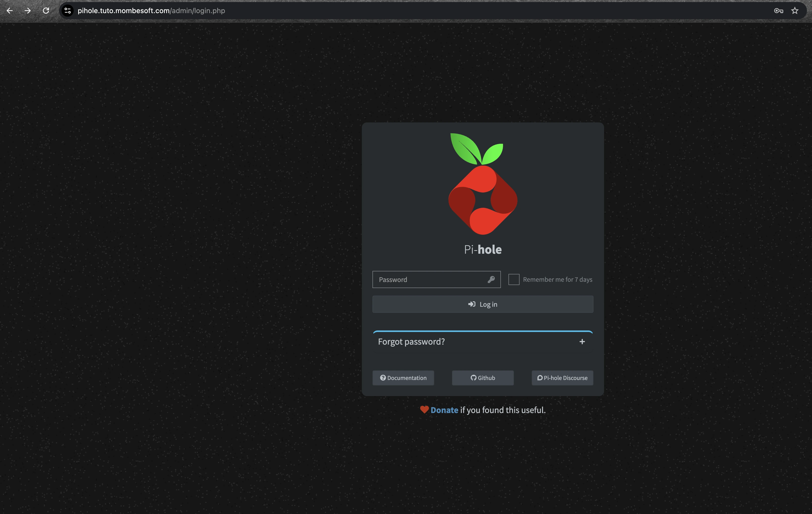The width and height of the screenshot is (812, 514).
Task: Click the 'Remember me for 7 days' label
Action: 557,279
